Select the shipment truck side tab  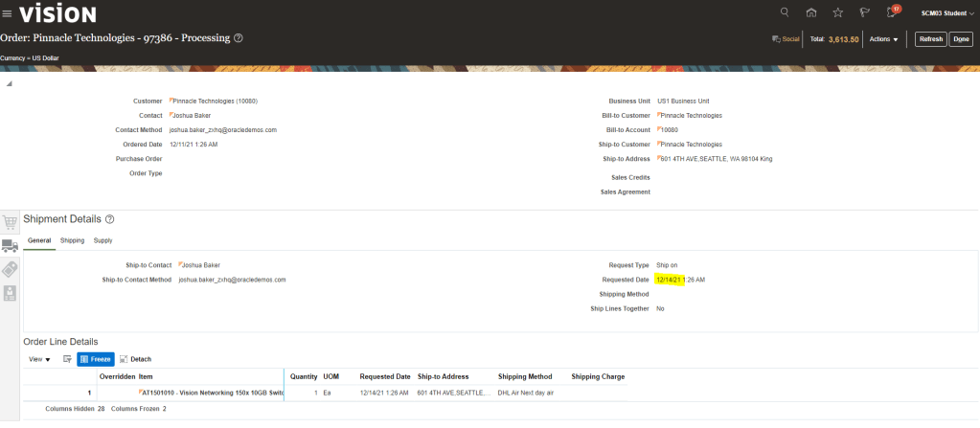10,246
